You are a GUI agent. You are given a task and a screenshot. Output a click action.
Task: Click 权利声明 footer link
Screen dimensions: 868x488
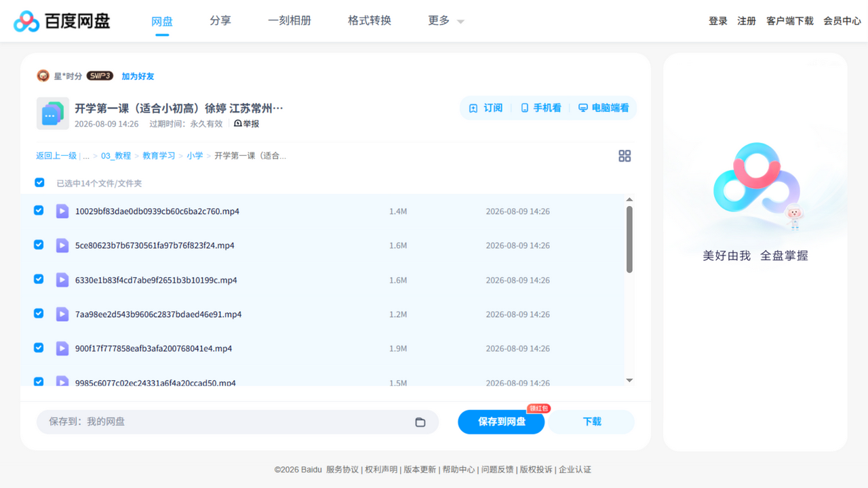tap(381, 469)
